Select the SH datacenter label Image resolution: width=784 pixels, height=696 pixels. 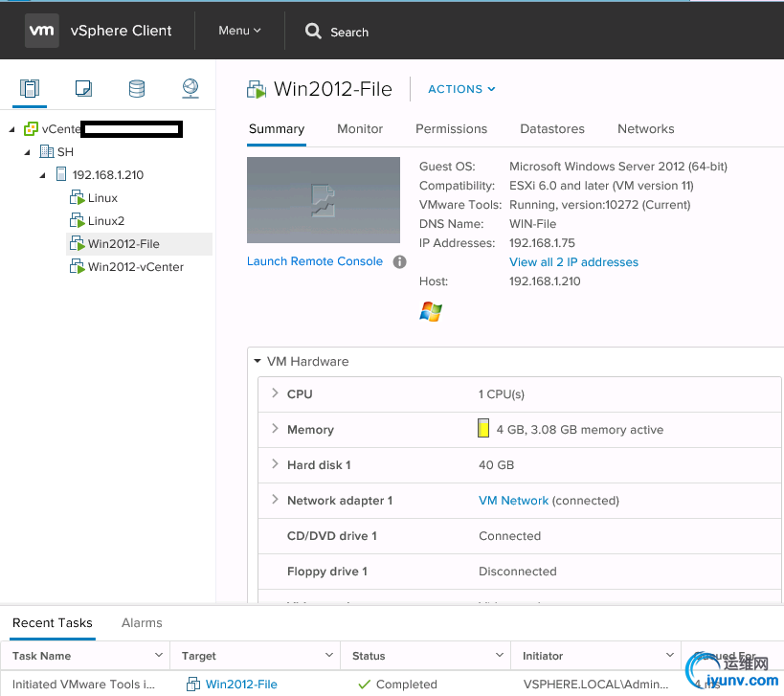click(65, 152)
